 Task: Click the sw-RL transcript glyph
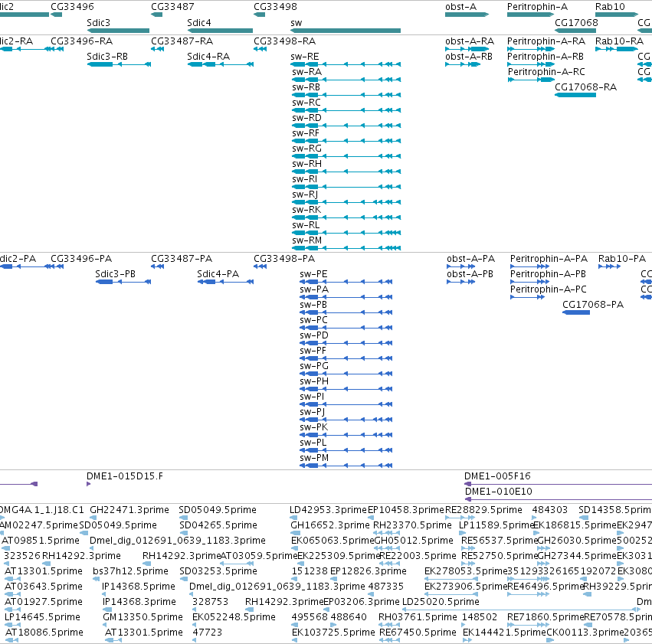[346, 233]
